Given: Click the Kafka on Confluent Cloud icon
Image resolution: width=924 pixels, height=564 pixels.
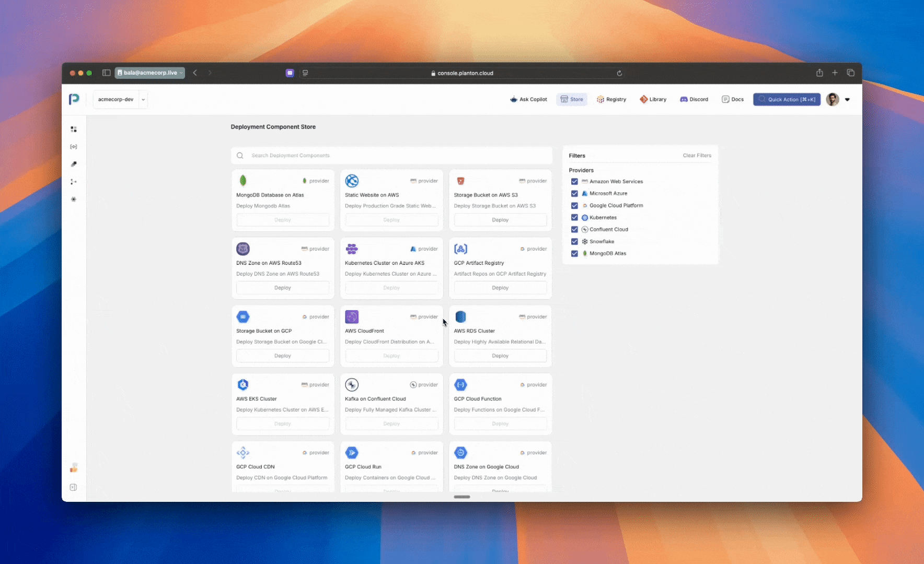Looking at the screenshot, I should coord(352,384).
